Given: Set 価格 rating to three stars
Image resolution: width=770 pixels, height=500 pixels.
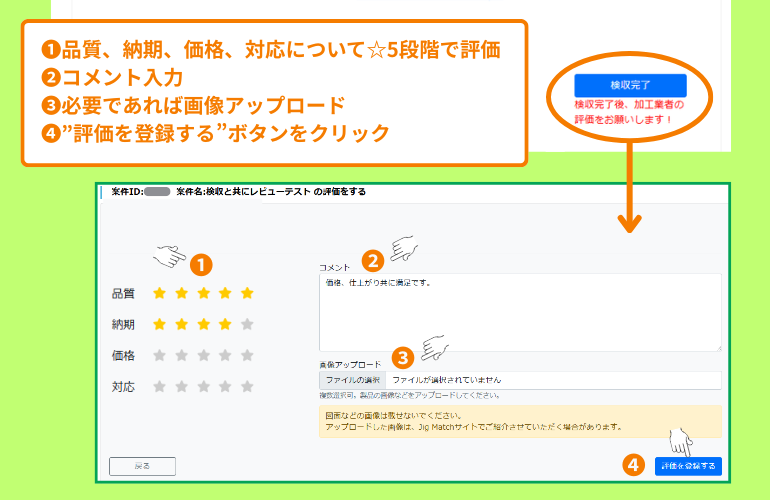Looking at the screenshot, I should tap(203, 355).
